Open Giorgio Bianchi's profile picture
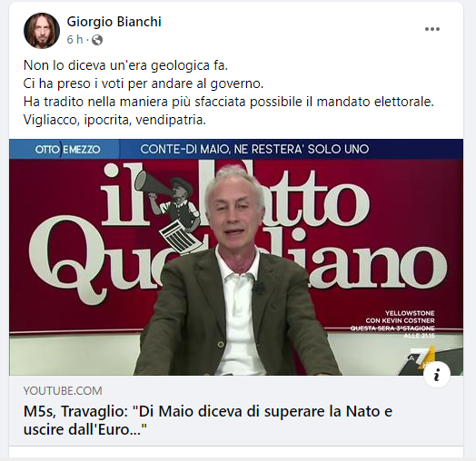The height and width of the screenshot is (461, 476). (x=42, y=31)
